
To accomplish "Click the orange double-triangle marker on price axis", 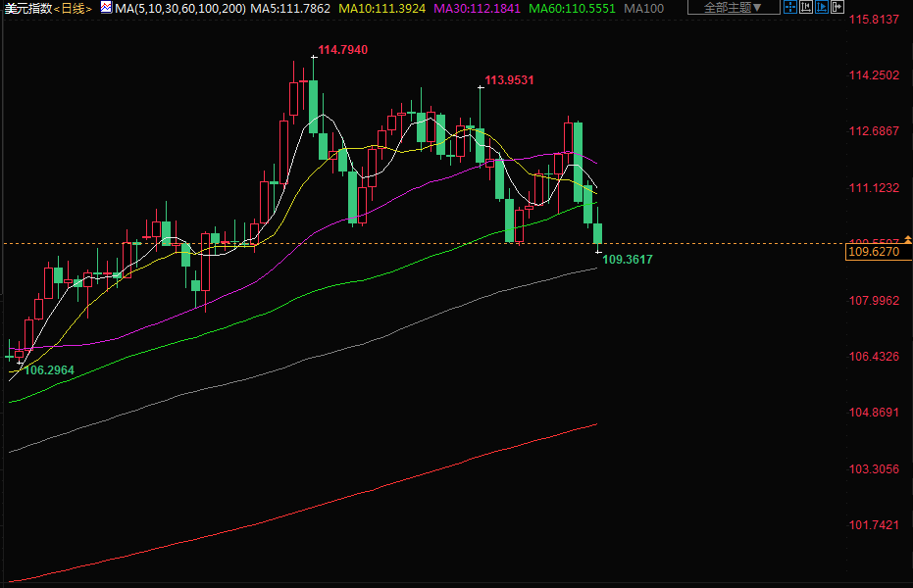I will [x=907, y=239].
